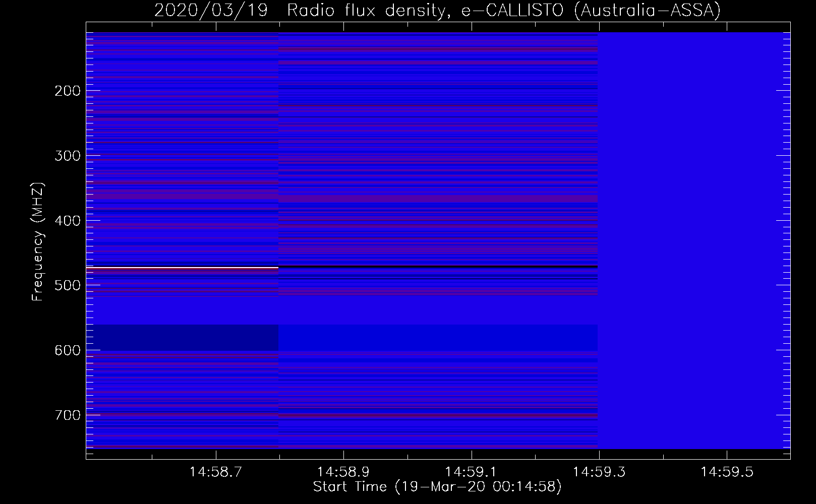Click the 14:59.5 time tick label
Viewport: 816px width, 504px height.
726,472
